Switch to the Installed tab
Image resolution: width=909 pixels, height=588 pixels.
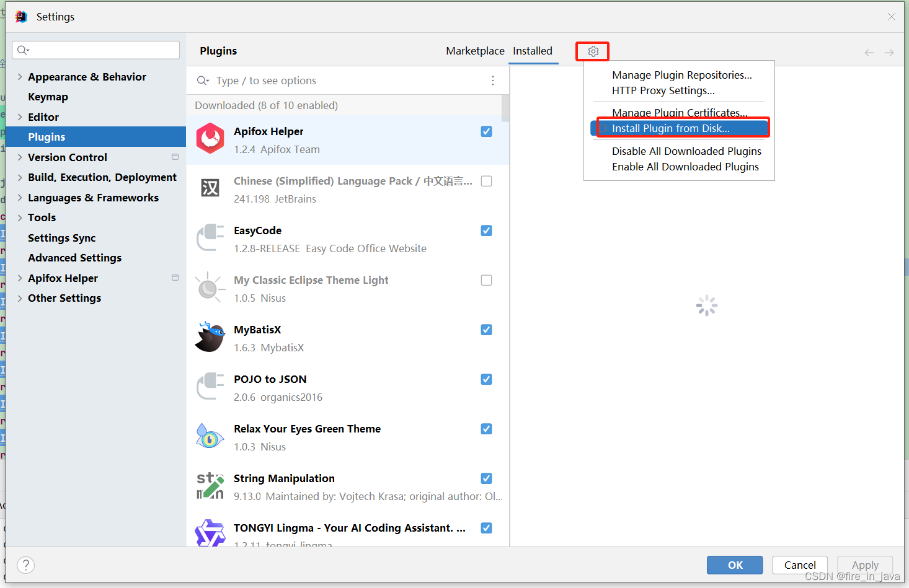533,51
